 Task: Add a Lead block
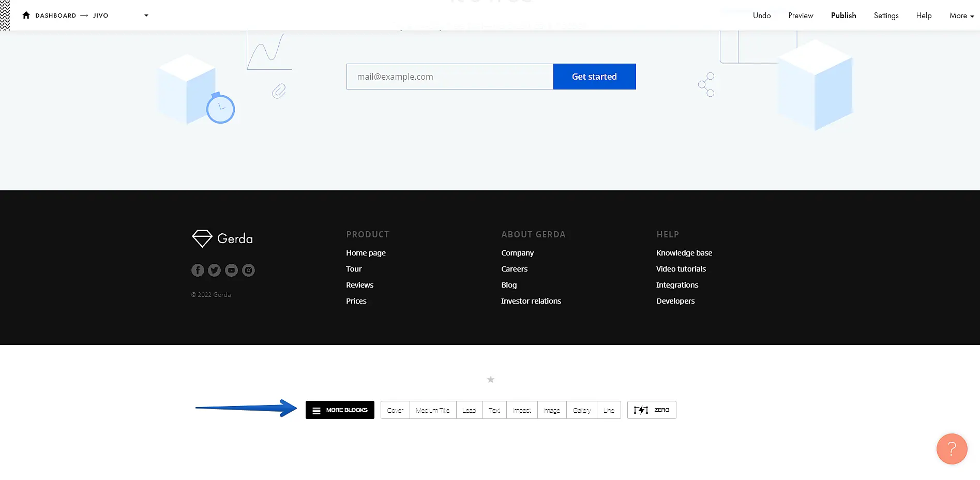(x=469, y=410)
